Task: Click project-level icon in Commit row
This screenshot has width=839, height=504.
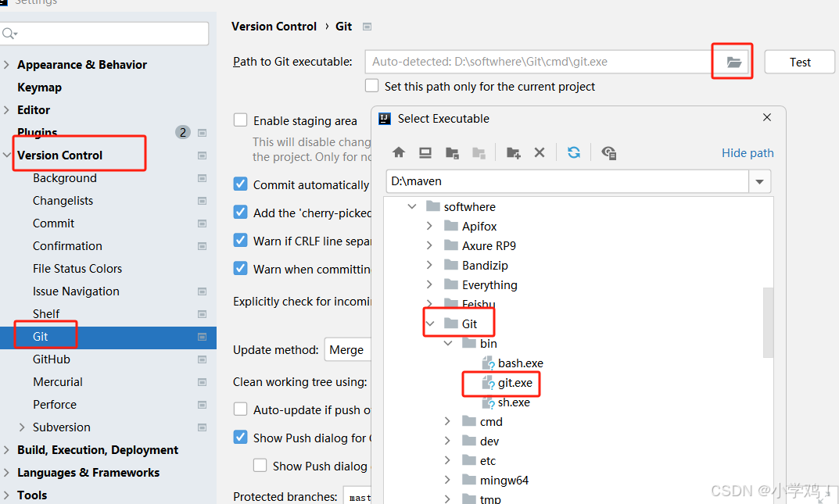Action: tap(203, 223)
